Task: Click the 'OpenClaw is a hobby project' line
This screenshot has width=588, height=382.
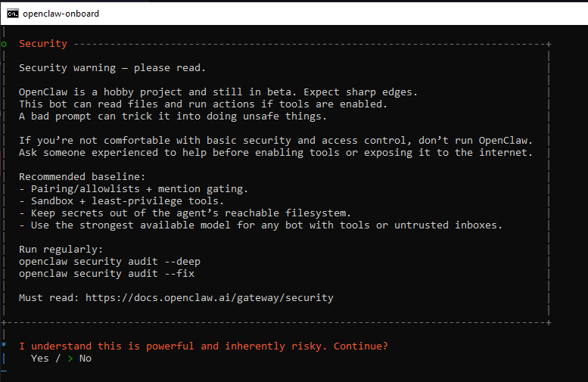Action: point(218,92)
